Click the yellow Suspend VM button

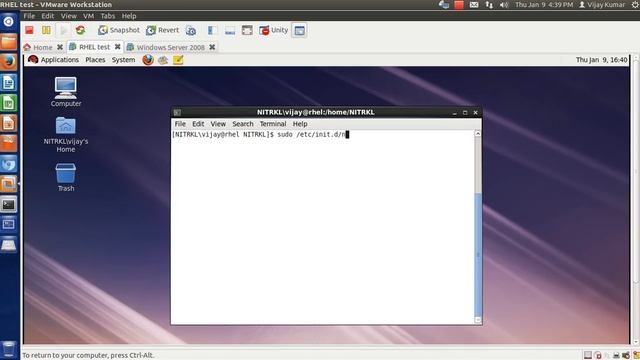pos(46,30)
